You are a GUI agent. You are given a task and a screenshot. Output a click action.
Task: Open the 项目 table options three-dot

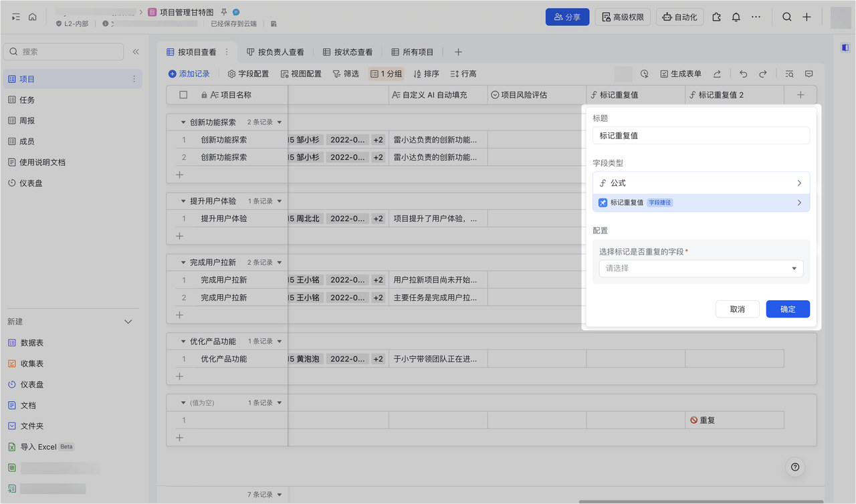(134, 79)
